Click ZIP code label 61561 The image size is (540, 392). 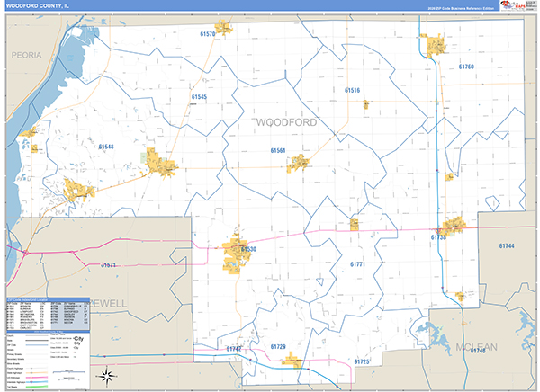(x=278, y=150)
